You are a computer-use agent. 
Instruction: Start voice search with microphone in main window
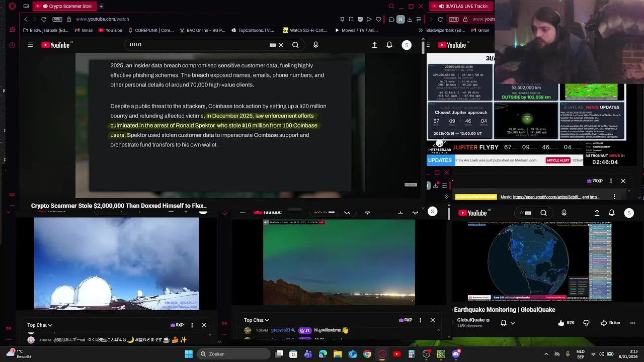(315, 45)
